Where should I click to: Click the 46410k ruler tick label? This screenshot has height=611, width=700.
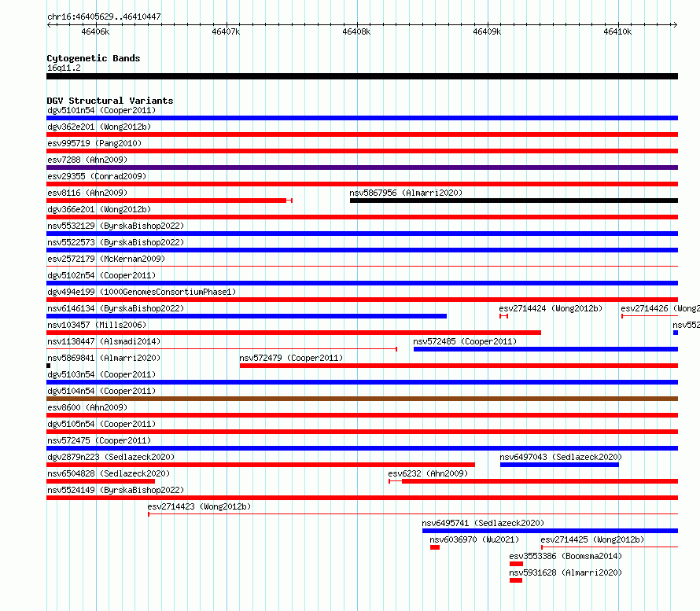[x=617, y=31]
